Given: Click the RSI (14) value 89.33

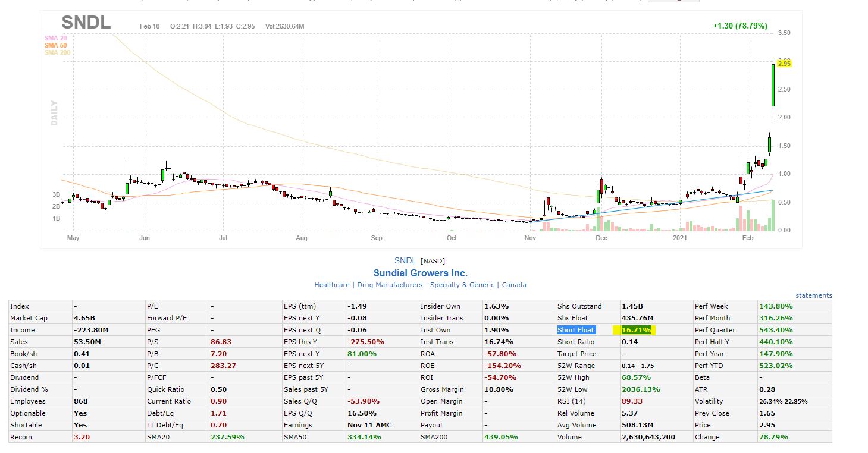Looking at the screenshot, I should pyautogui.click(x=632, y=401).
